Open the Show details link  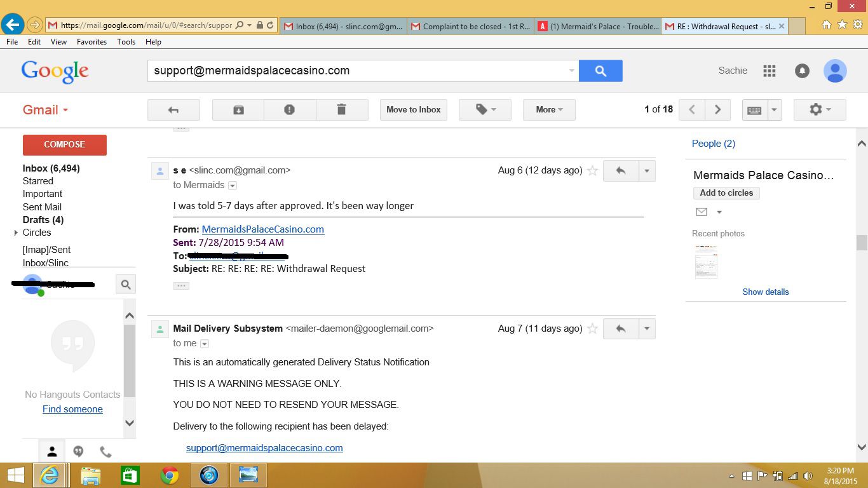pyautogui.click(x=766, y=292)
